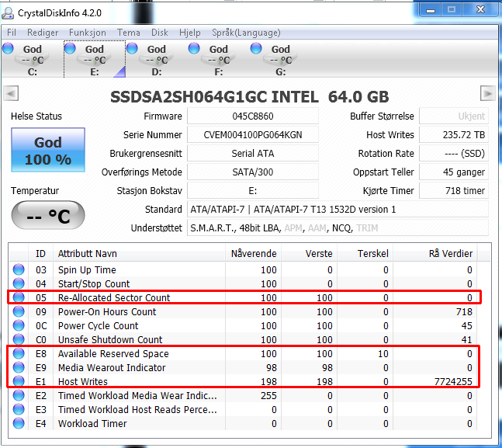Click status orb for Start/Stop Count
502x448 pixels.
coord(19,283)
